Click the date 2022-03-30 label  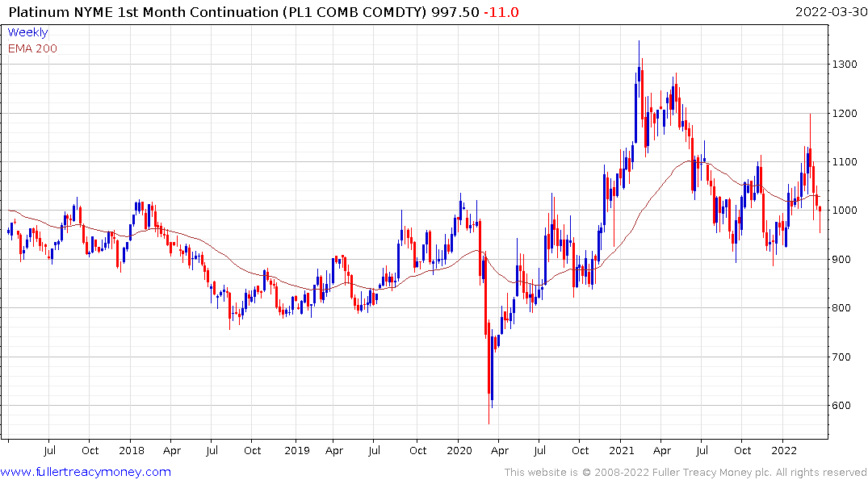coord(831,12)
